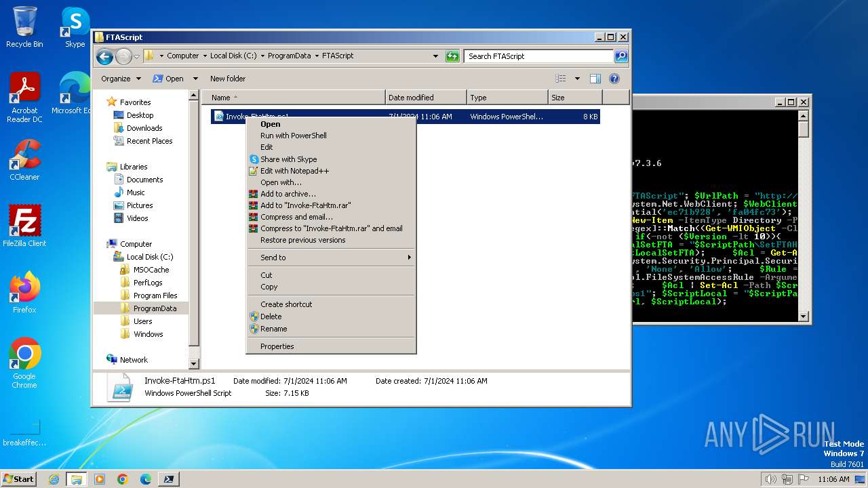Open recent pages dropdown arrow
This screenshot has width=868, height=488.
pyautogui.click(x=136, y=56)
